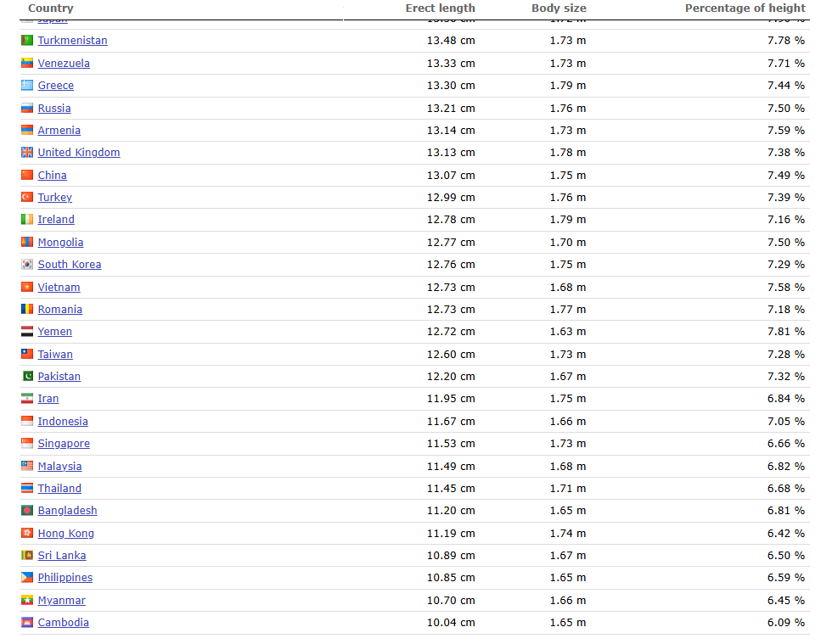Follow the China link
Screen dimensions: 832x644
click(x=52, y=176)
